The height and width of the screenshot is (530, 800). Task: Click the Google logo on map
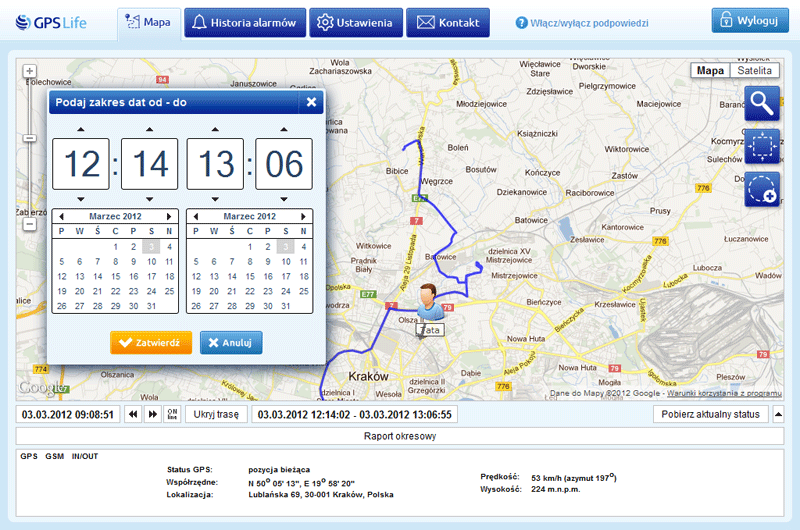(41, 388)
